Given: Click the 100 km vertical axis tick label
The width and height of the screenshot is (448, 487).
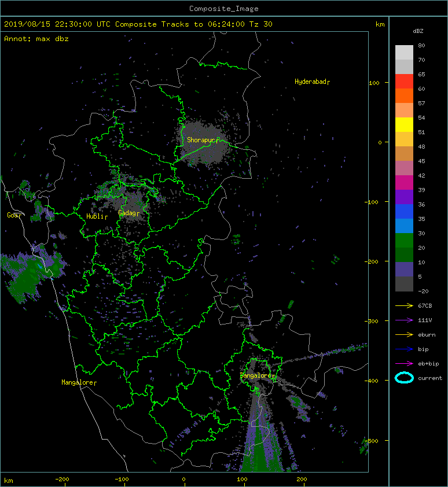Looking at the screenshot, I should (x=374, y=83).
